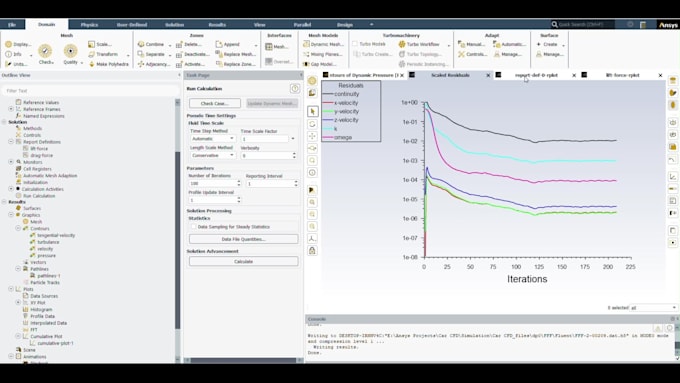Open the Adjacency tool
Viewport: 680px width, 383px height.
point(153,64)
